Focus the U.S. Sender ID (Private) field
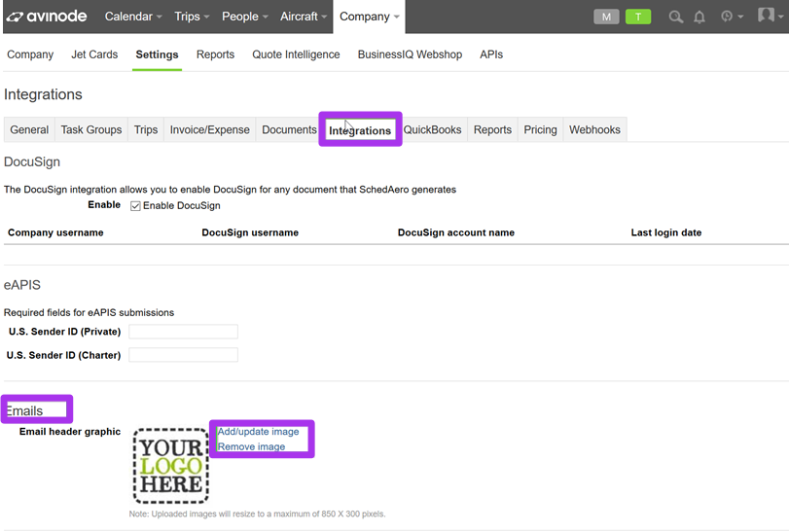Viewport: 789px width, 532px height. [x=183, y=332]
